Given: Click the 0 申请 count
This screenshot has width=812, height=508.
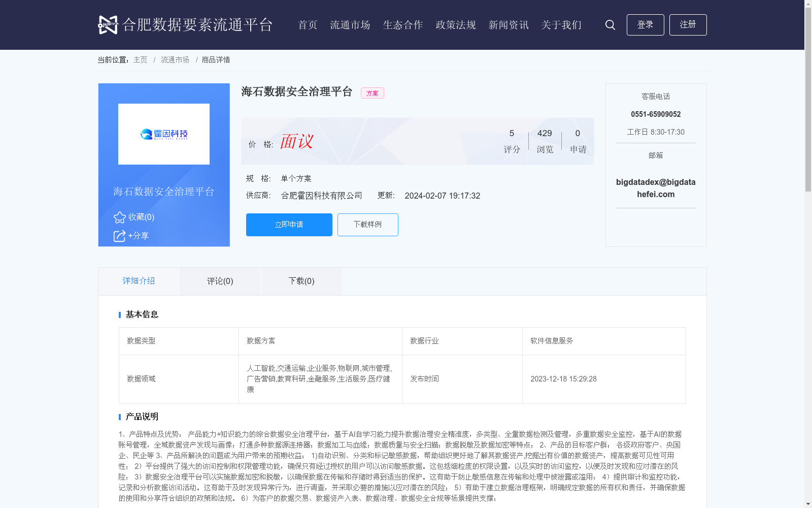Looking at the screenshot, I should tap(578, 141).
